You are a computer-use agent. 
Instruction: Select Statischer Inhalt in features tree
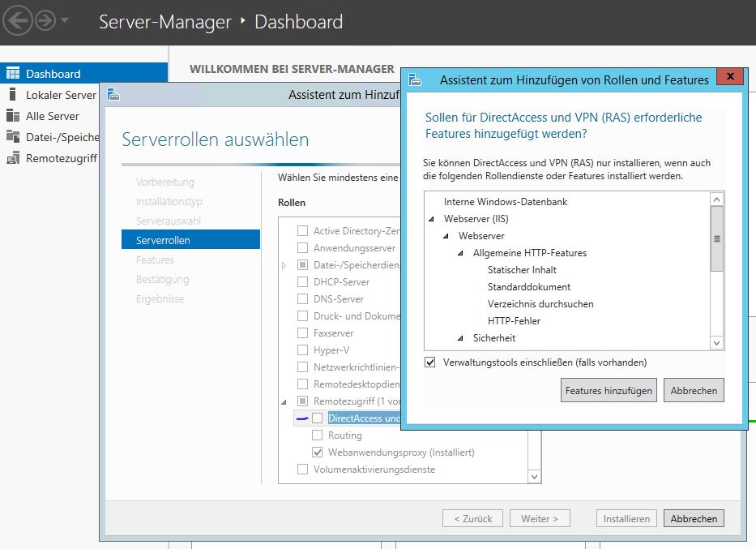(522, 270)
